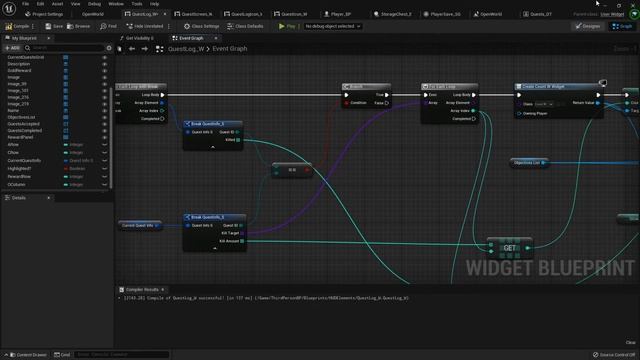Switch to the QuestScreen_W tab
Image resolution: width=640 pixels, height=360 pixels.
193,14
